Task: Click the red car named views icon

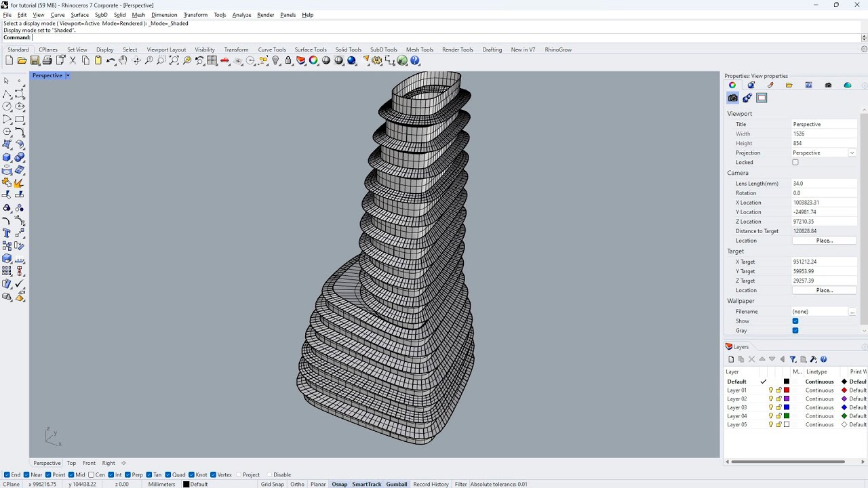Action: tap(225, 60)
